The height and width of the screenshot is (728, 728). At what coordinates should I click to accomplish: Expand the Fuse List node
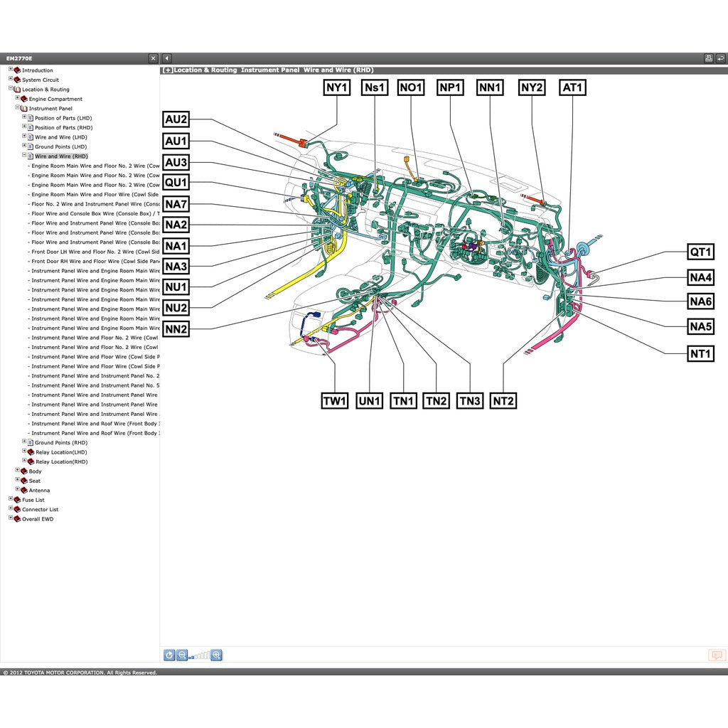(x=11, y=499)
